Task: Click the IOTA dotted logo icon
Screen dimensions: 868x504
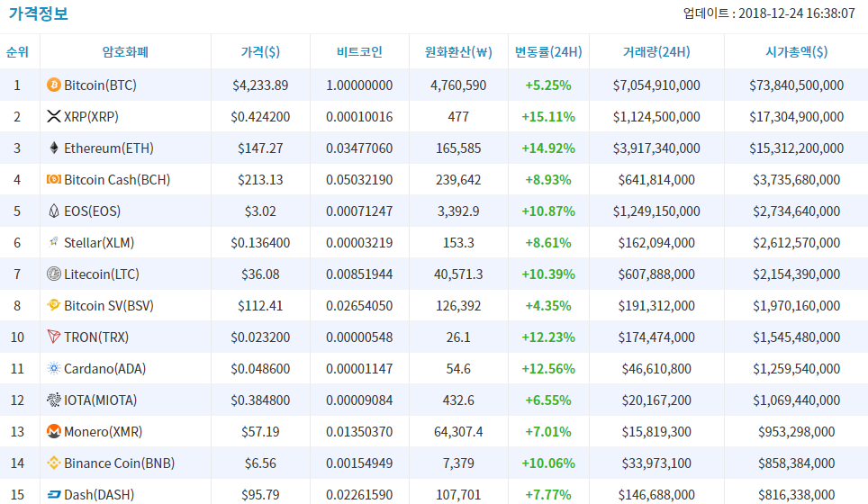Action: point(54,400)
